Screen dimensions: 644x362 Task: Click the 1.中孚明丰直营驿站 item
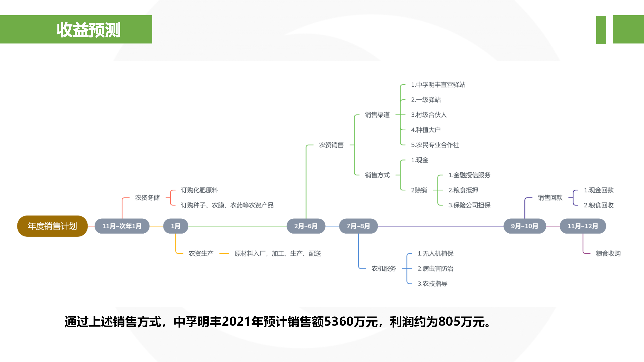coord(438,85)
